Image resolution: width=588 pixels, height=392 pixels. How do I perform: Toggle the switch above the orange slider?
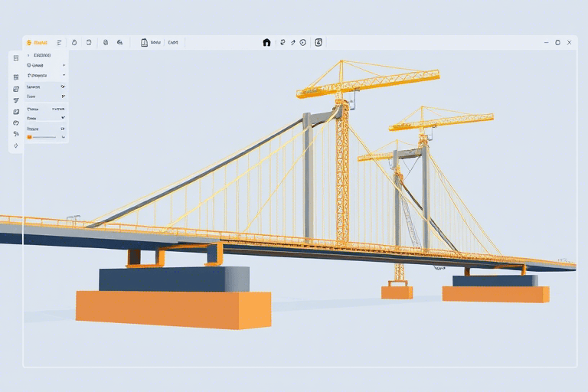pyautogui.click(x=62, y=129)
